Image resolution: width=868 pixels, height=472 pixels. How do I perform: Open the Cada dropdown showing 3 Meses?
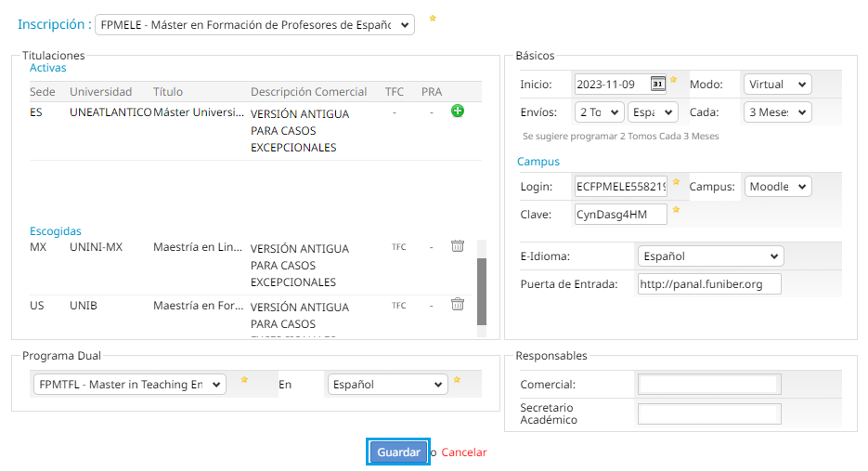(777, 112)
